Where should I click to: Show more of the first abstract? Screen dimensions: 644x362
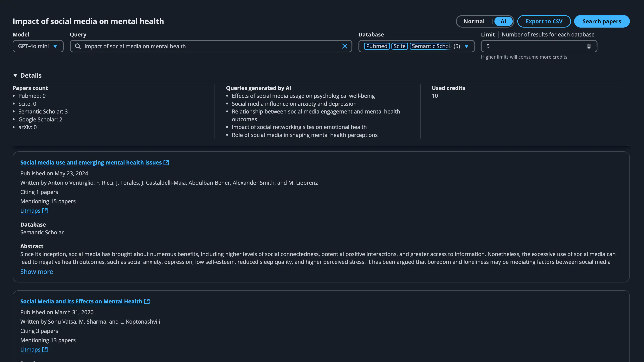coord(36,272)
